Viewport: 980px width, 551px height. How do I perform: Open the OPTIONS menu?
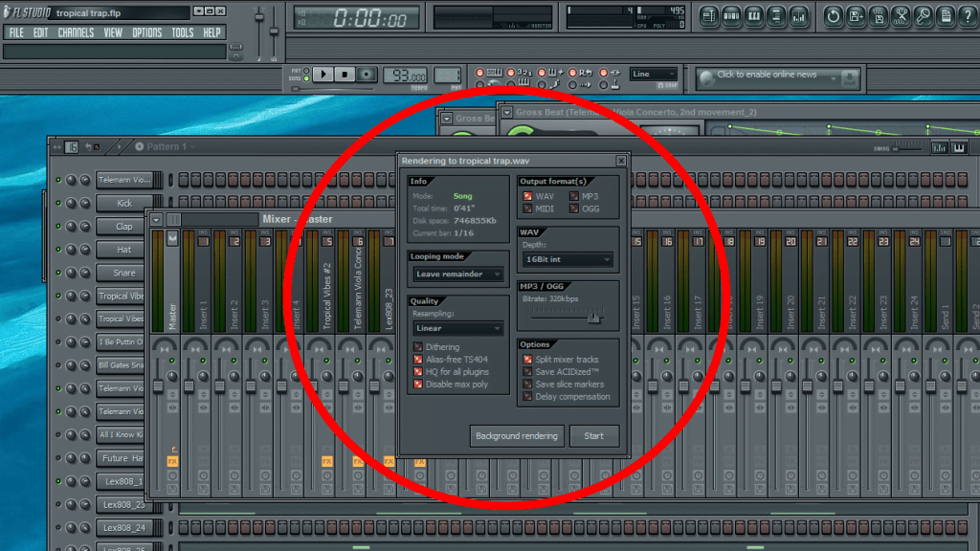tap(146, 32)
